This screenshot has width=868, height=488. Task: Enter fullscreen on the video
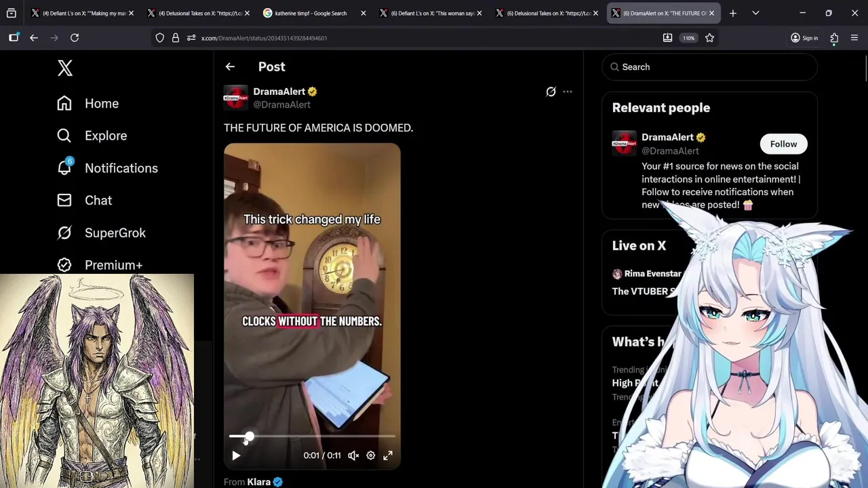[388, 455]
